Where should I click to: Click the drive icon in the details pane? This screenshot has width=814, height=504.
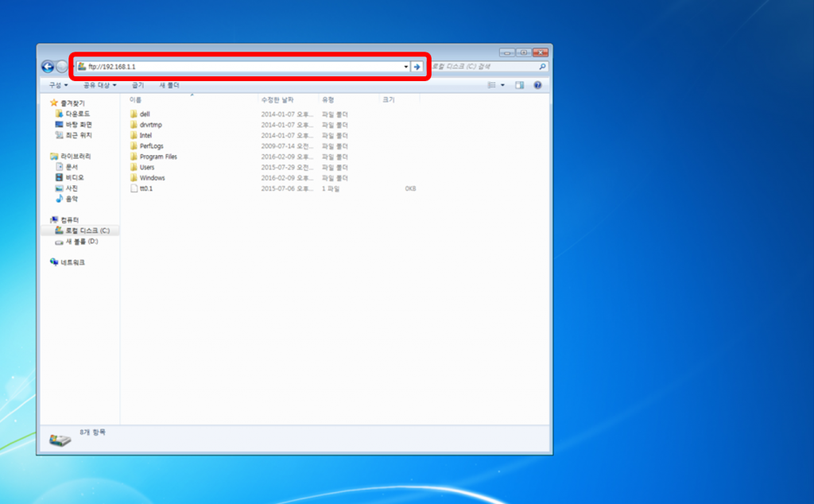tap(60, 440)
